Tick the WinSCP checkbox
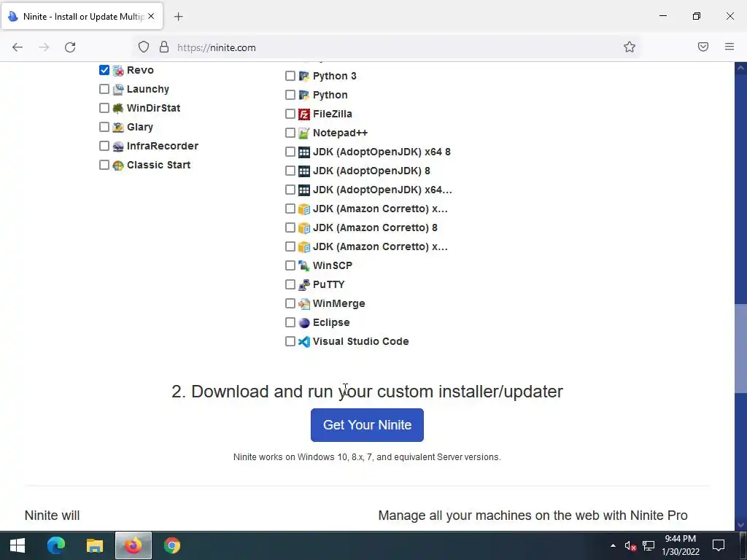The width and height of the screenshot is (747, 560). [x=290, y=265]
